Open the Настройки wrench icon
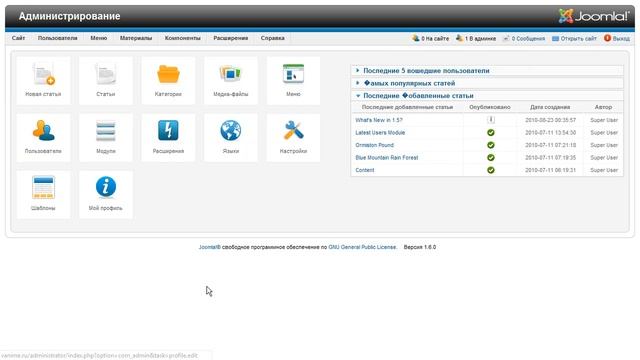 coord(293,138)
